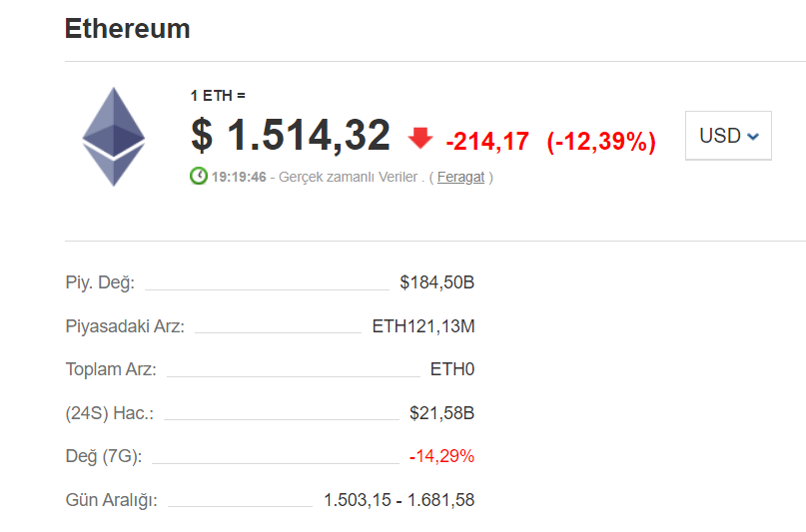Click the Toplam Arz label
The image size is (806, 532).
point(111,369)
